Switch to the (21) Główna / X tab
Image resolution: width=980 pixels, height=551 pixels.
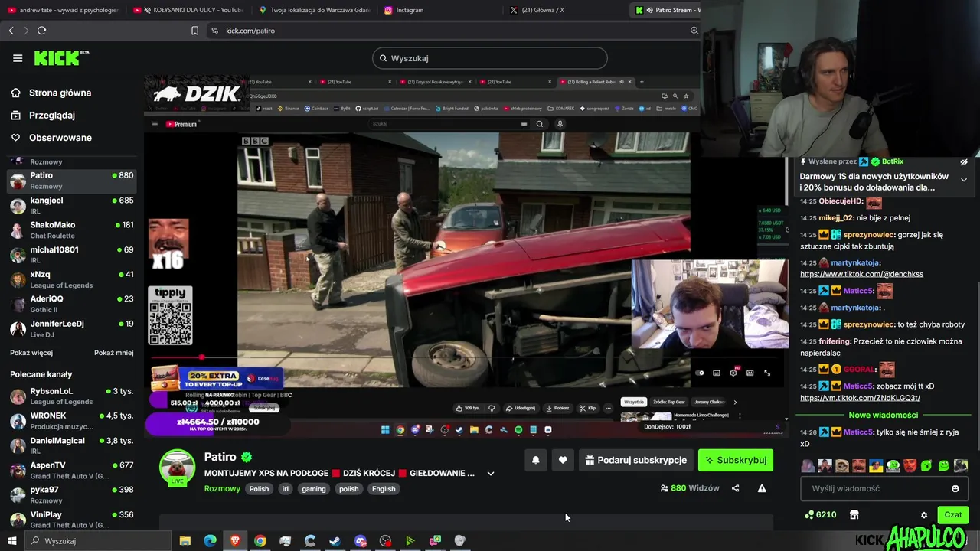pos(567,10)
